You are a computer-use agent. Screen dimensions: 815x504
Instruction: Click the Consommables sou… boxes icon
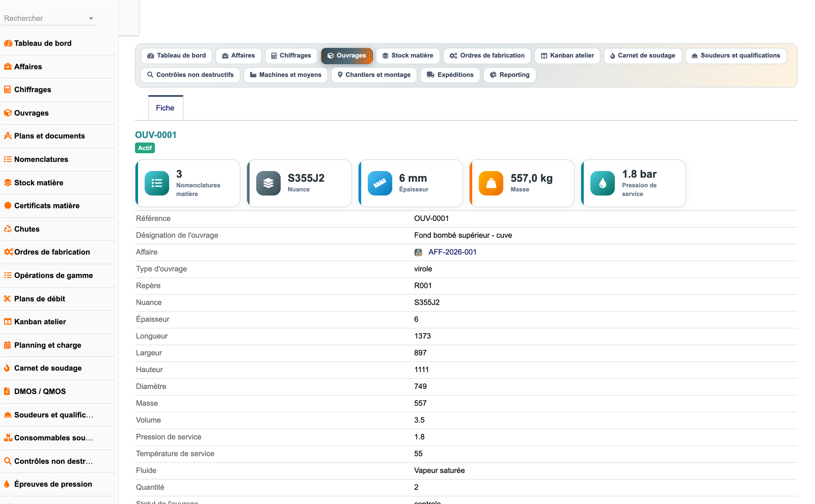point(8,438)
